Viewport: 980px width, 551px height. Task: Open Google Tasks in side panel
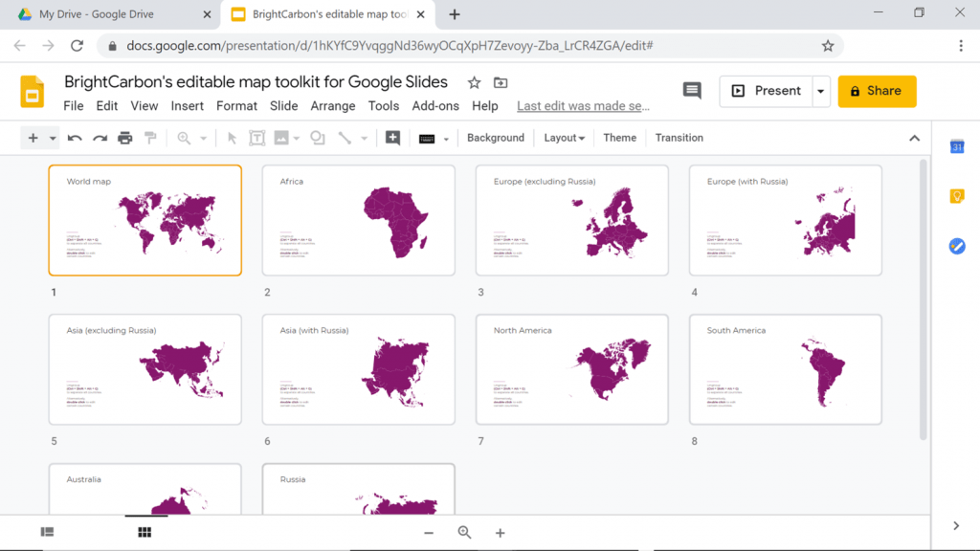957,246
